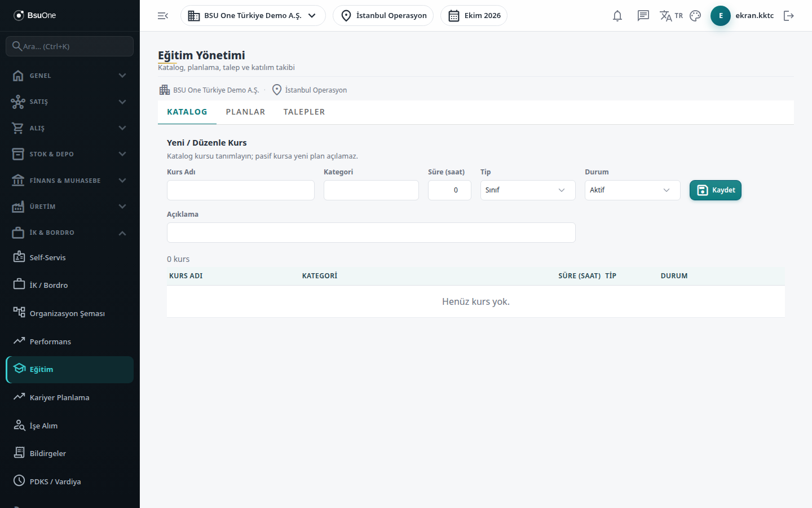
Task: Click the KURS ADI column header
Action: click(186, 276)
